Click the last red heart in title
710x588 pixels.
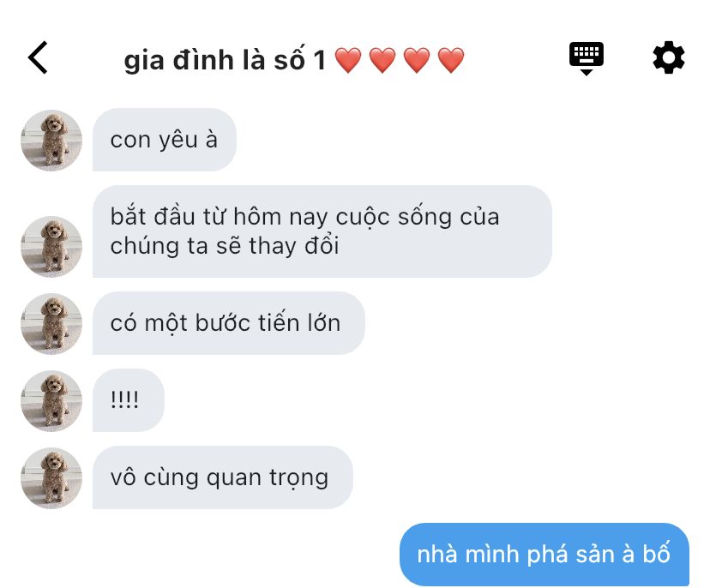pos(451,60)
